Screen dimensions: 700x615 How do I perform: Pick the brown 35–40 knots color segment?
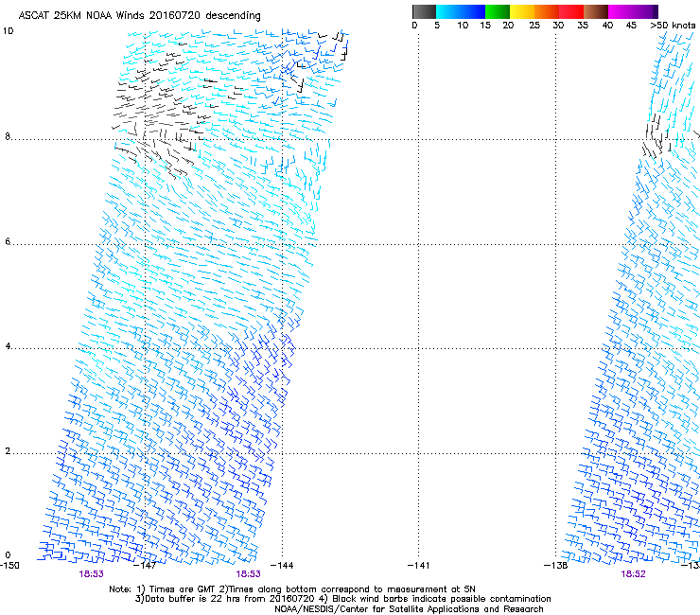pyautogui.click(x=596, y=11)
